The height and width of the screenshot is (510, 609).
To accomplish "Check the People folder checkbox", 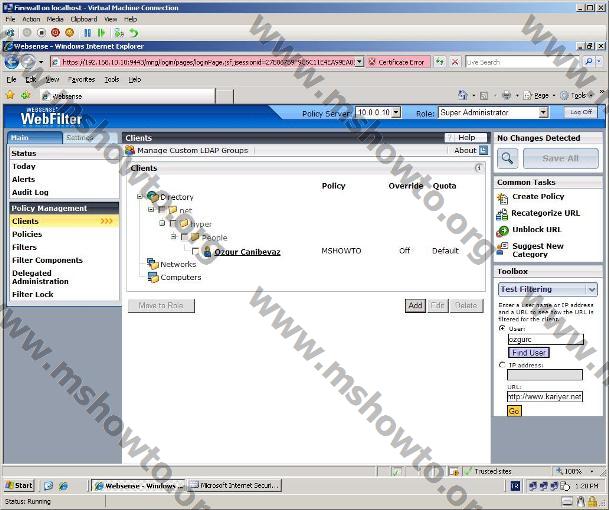I will pyautogui.click(x=184, y=237).
